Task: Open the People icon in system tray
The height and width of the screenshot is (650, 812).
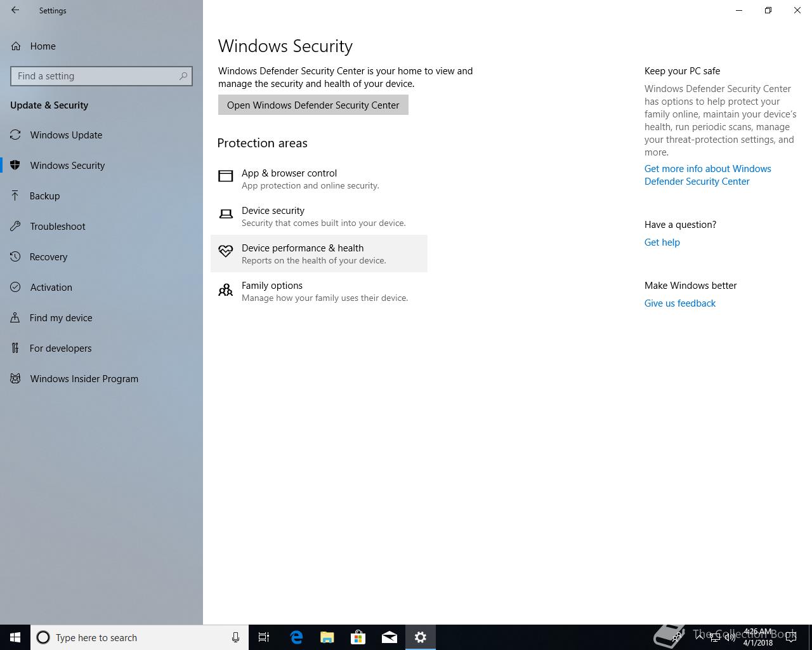Action: tap(677, 637)
